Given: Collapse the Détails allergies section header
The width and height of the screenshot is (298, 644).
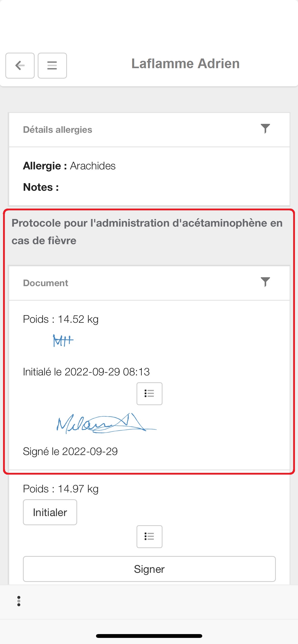Looking at the screenshot, I should 150,130.
